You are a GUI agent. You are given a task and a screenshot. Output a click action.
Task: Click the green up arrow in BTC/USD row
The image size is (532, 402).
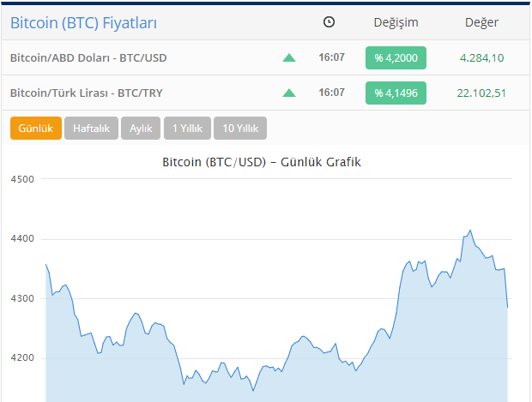pos(289,58)
